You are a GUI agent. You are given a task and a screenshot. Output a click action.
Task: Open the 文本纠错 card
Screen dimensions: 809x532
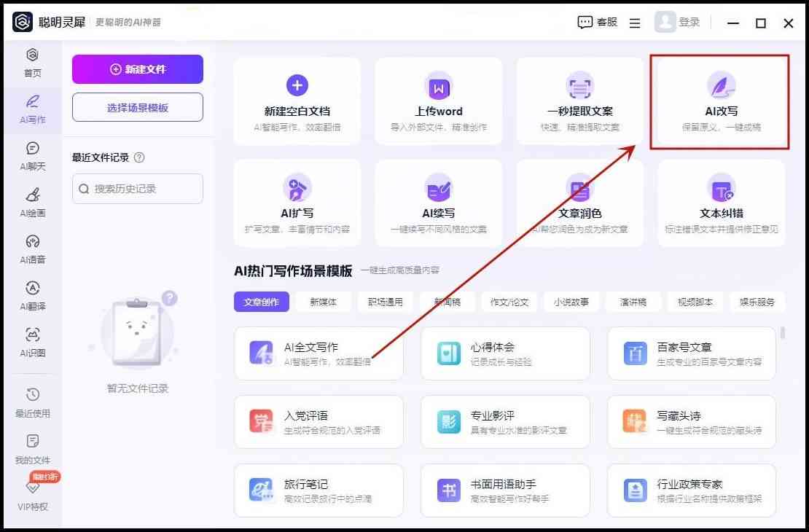[722, 203]
